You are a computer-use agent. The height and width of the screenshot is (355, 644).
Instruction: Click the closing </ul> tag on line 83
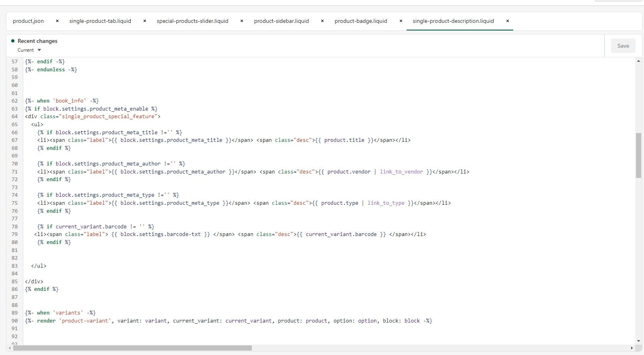39,266
